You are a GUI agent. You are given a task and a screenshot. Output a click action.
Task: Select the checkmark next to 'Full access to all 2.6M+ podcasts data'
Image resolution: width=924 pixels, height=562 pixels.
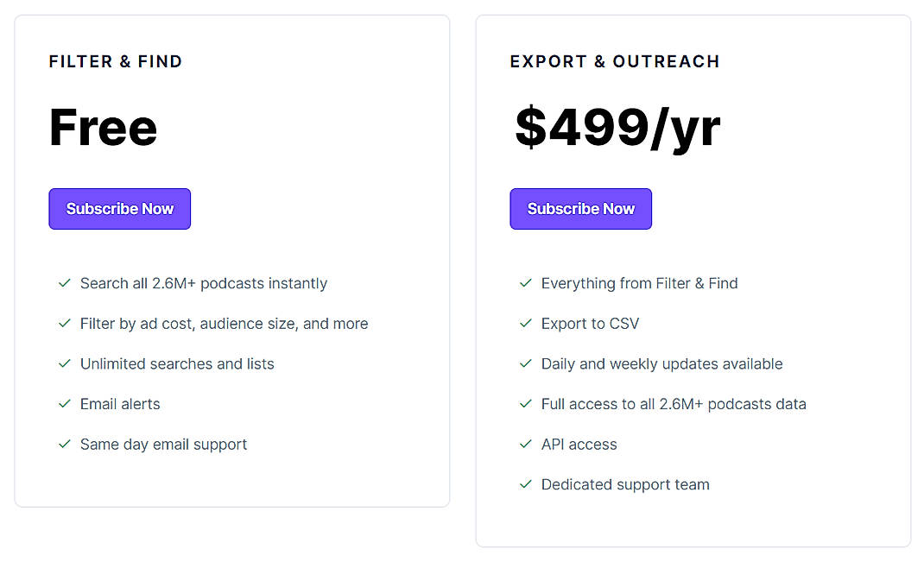coord(525,404)
